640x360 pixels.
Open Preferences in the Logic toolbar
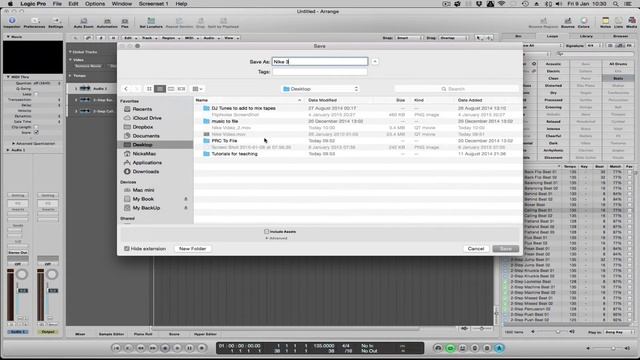[34, 22]
